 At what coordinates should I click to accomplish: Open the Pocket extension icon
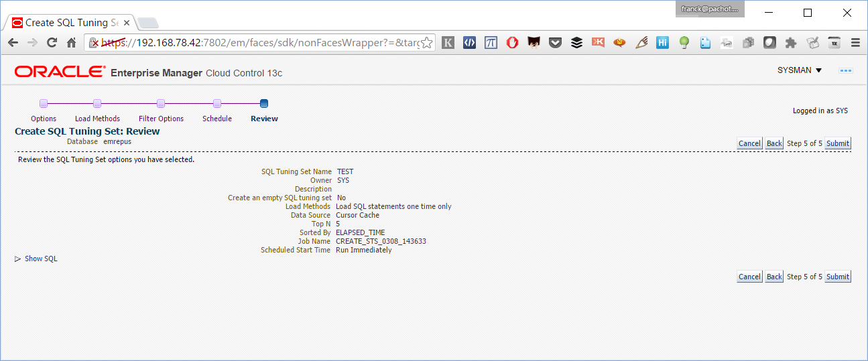pyautogui.click(x=555, y=42)
